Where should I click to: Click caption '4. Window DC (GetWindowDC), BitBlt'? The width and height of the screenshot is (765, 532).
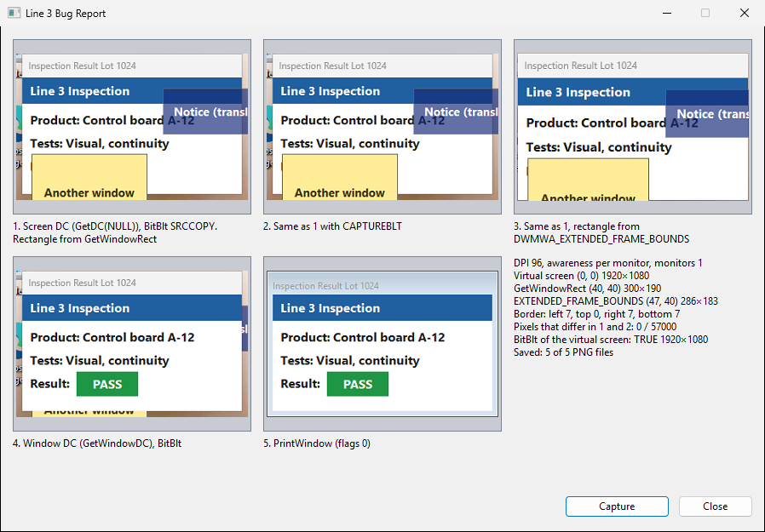point(97,443)
